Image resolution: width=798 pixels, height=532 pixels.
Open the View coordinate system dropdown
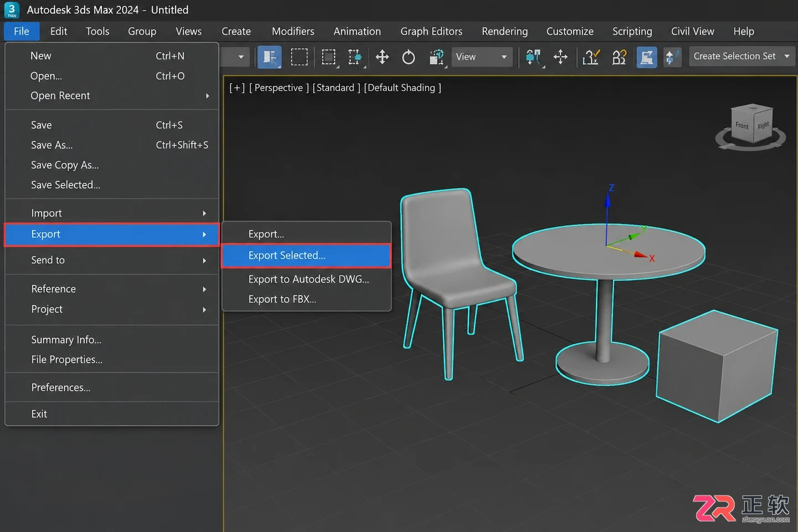(x=482, y=57)
